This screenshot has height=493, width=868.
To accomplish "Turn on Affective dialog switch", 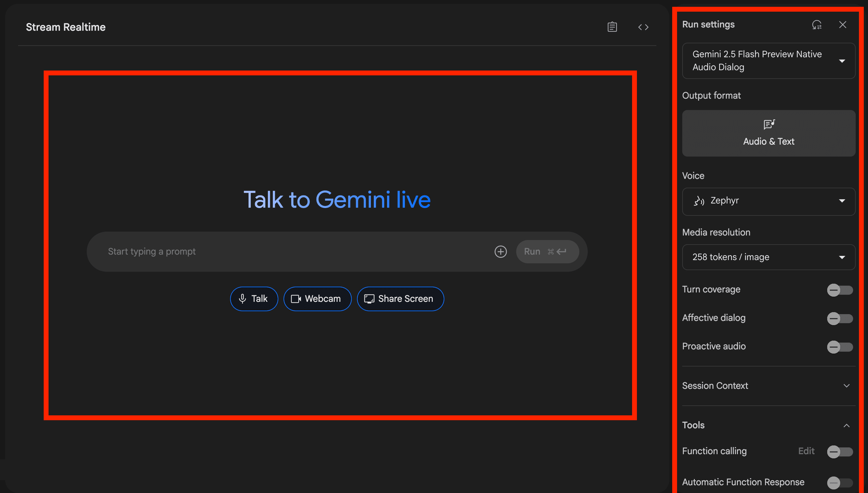I will [x=840, y=318].
